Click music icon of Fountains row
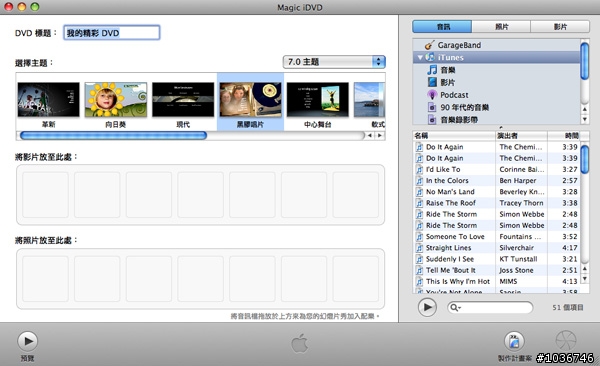The width and height of the screenshot is (600, 366). (419, 237)
